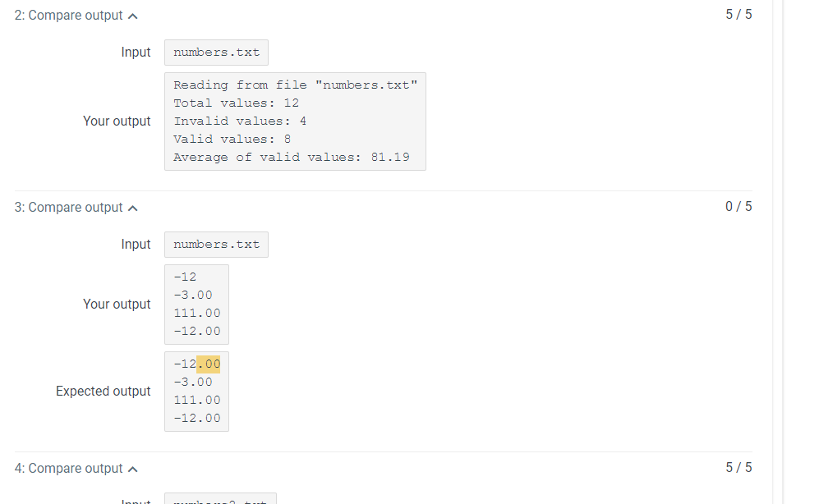Click the 5 / 5 score for test 2

(738, 15)
